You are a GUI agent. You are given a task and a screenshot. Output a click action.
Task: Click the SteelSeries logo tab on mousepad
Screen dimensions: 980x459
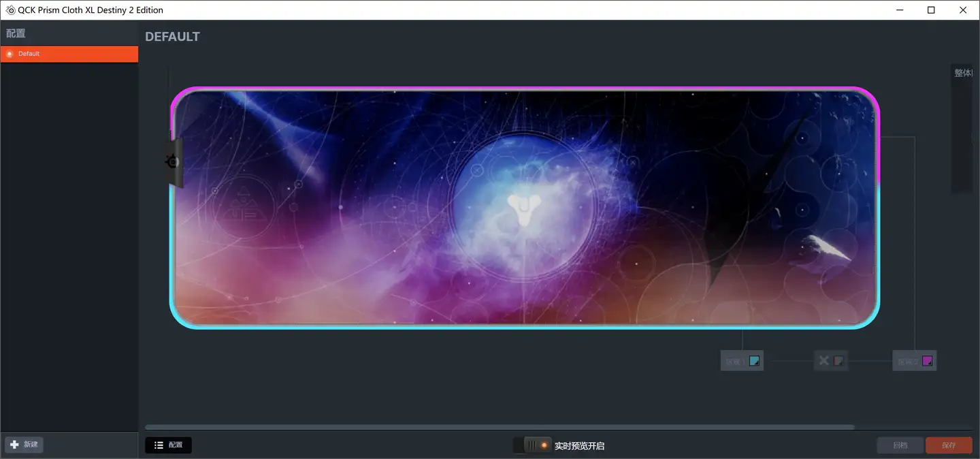click(173, 162)
